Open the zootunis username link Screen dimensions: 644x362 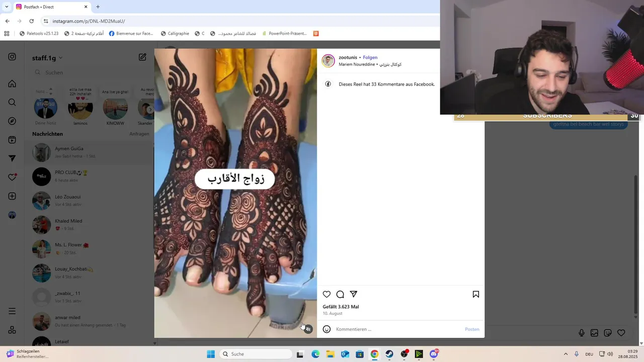(x=348, y=57)
